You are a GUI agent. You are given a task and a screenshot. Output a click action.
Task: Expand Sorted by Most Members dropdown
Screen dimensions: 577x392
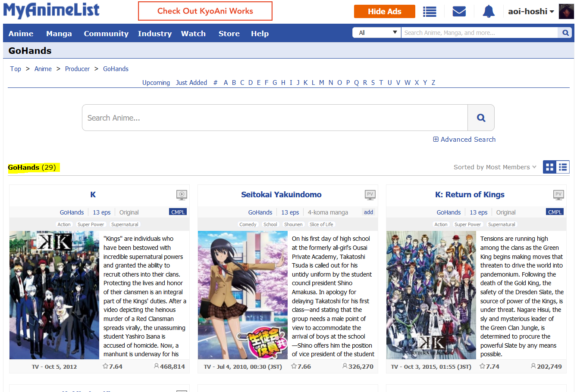pyautogui.click(x=495, y=167)
